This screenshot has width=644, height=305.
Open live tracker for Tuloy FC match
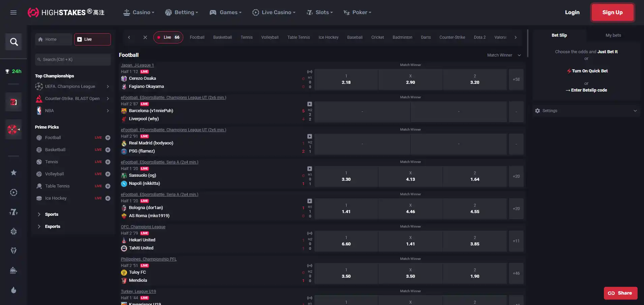pos(310,266)
